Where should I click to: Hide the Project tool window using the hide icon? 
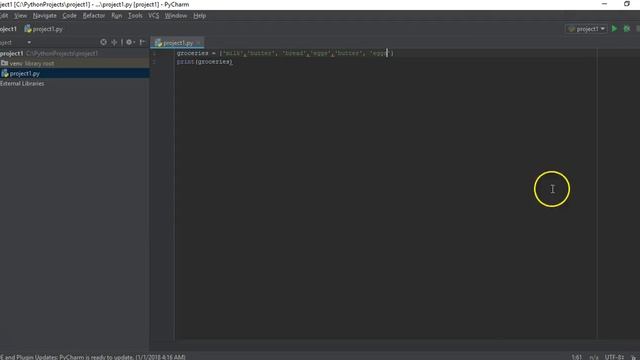pyautogui.click(x=142, y=42)
